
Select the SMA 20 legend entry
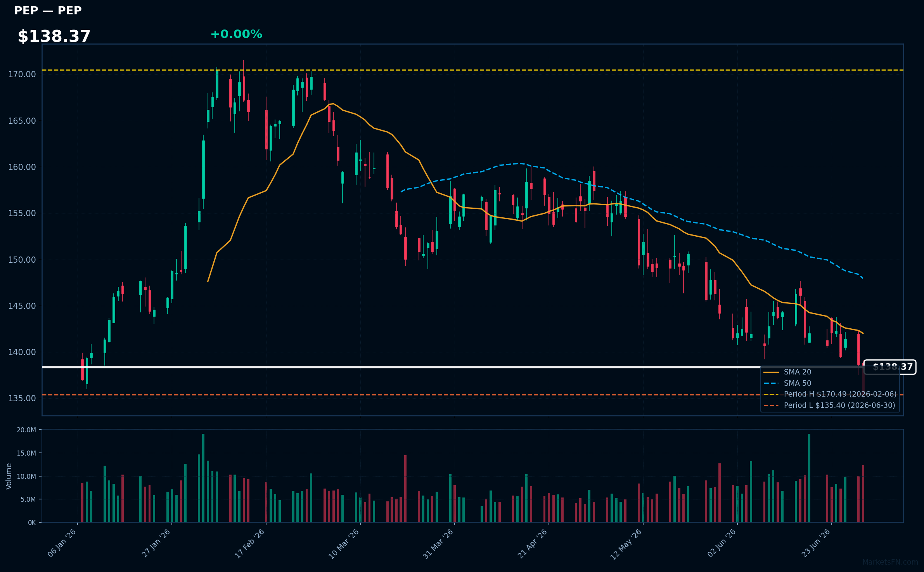coord(787,372)
